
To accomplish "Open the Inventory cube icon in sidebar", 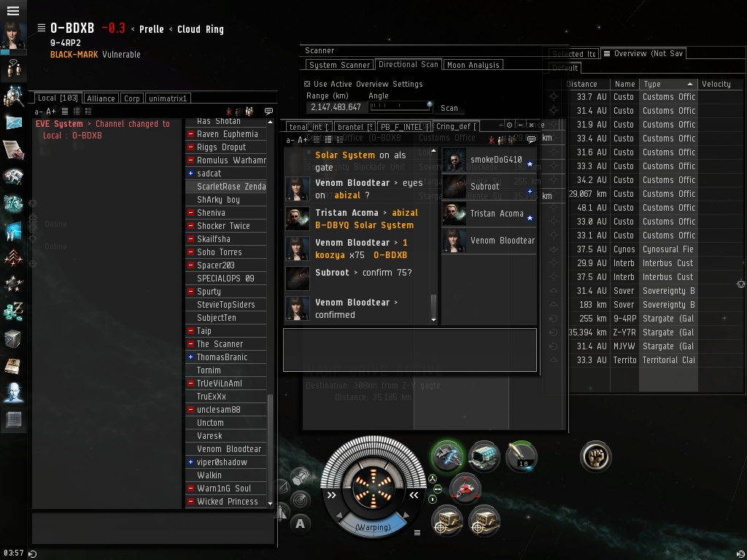I will pos(13,339).
